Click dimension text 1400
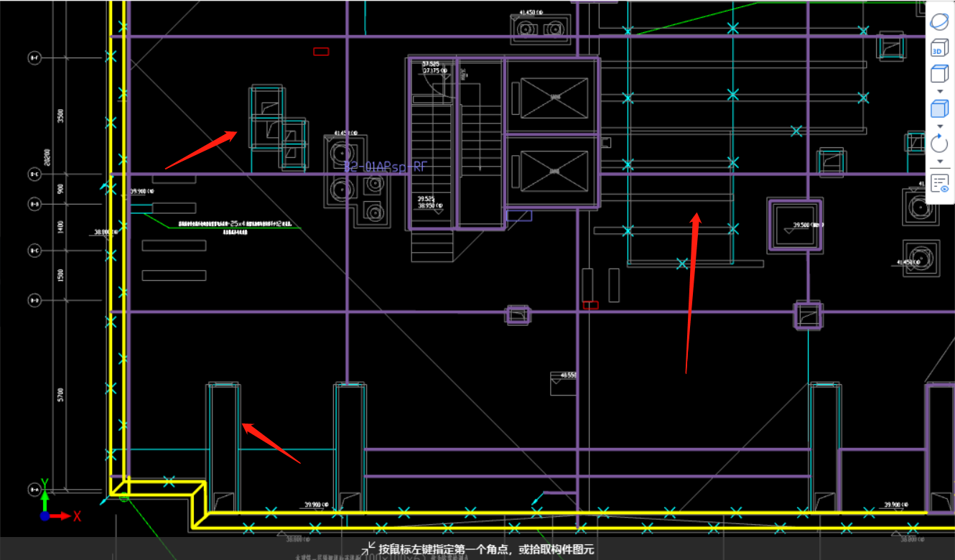 point(61,227)
